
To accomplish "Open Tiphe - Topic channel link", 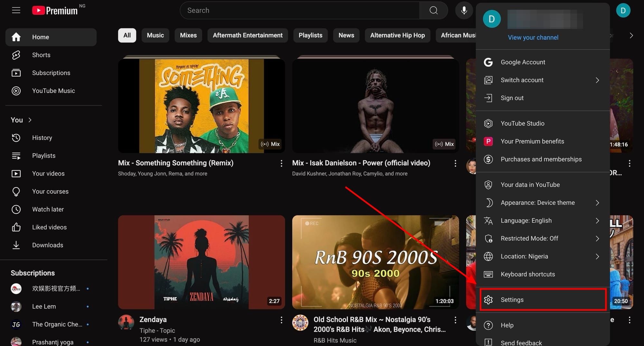I will pyautogui.click(x=157, y=331).
